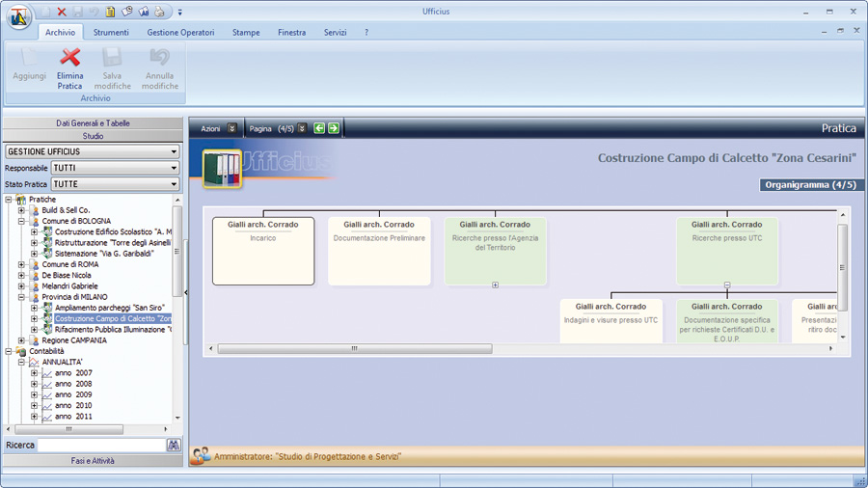Expand the Regione CAMPANIA tree node
Screen dimensions: 868x488
click(21, 340)
